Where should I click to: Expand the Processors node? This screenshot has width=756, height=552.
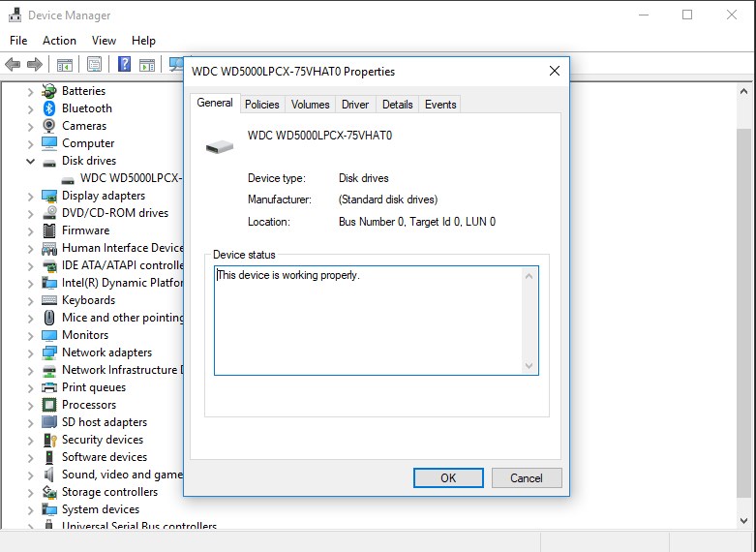click(x=30, y=406)
